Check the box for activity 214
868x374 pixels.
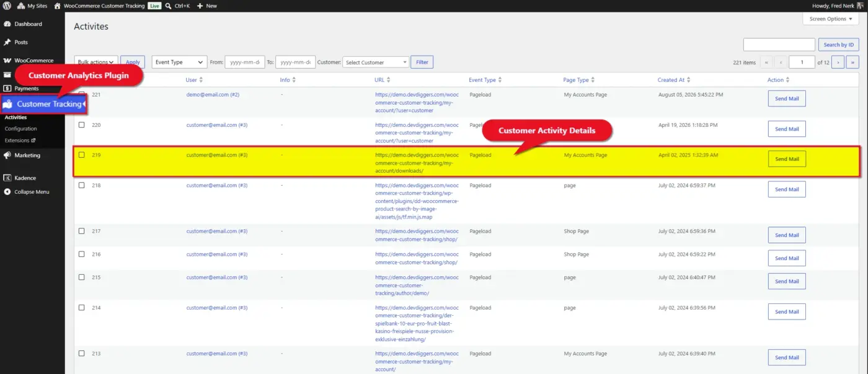point(81,308)
